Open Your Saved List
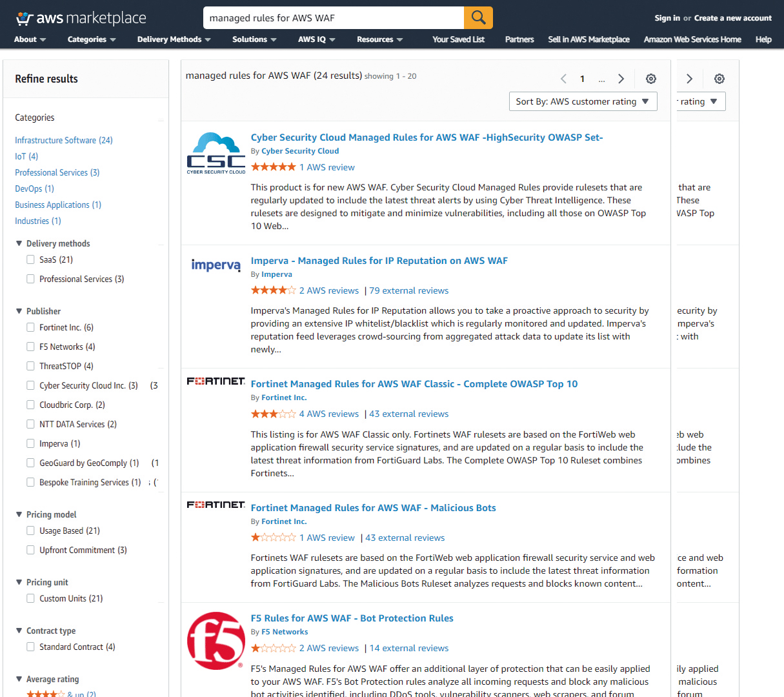The height and width of the screenshot is (697, 784). coord(458,39)
